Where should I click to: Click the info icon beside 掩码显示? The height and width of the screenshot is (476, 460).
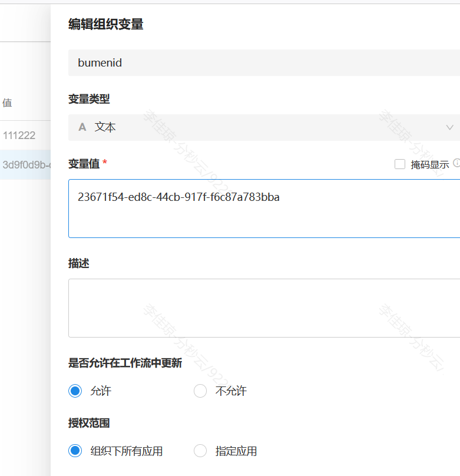click(x=456, y=164)
